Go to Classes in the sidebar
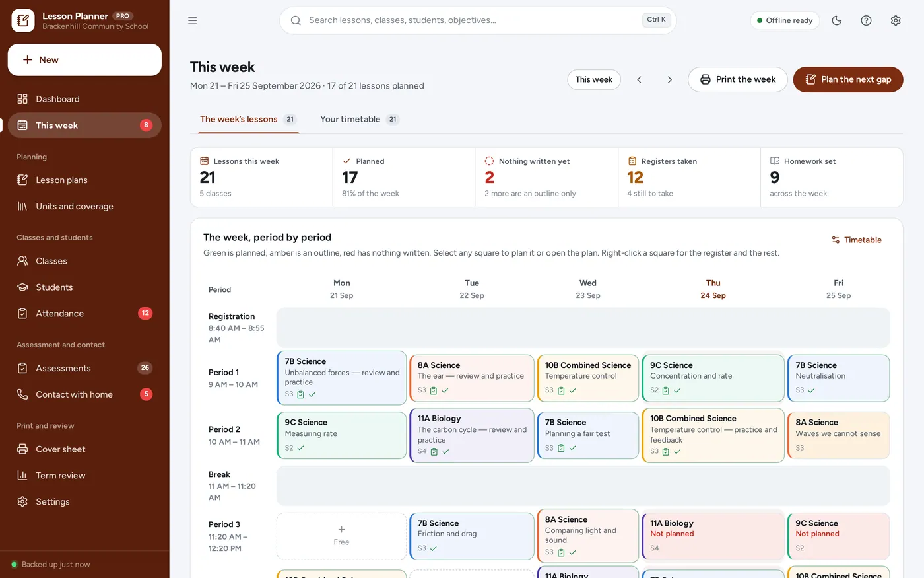924x578 pixels. [x=84, y=261]
